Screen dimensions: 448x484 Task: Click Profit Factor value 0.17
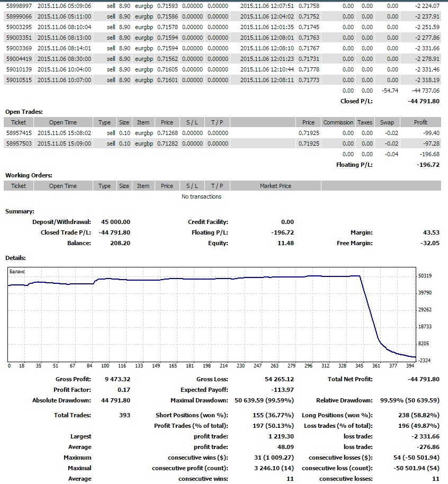(x=124, y=390)
